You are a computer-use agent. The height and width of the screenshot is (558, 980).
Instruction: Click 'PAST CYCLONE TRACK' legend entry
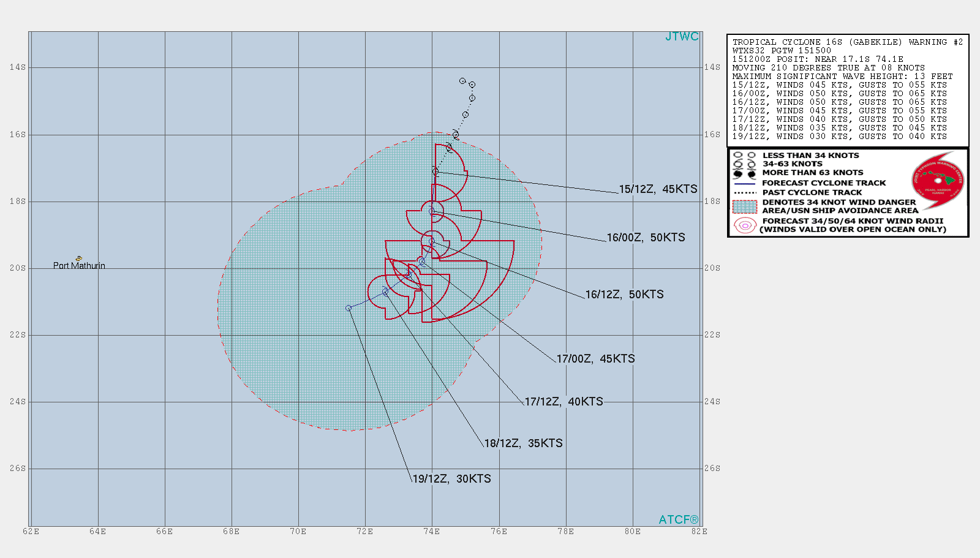point(812,192)
